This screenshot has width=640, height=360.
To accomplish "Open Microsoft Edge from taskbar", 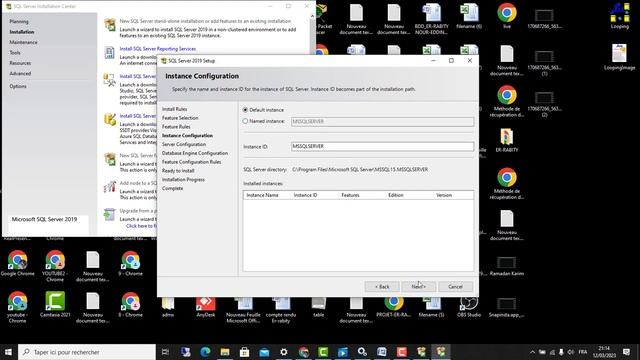I will [205, 352].
